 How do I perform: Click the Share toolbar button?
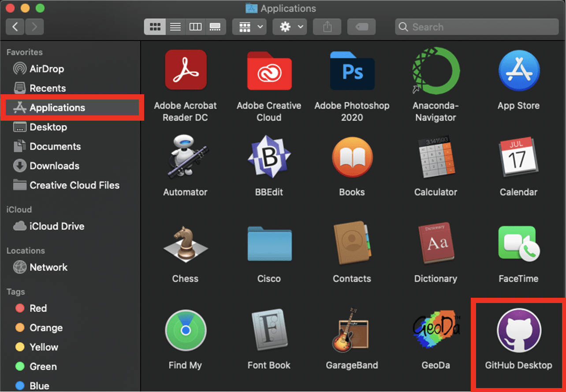(x=327, y=27)
